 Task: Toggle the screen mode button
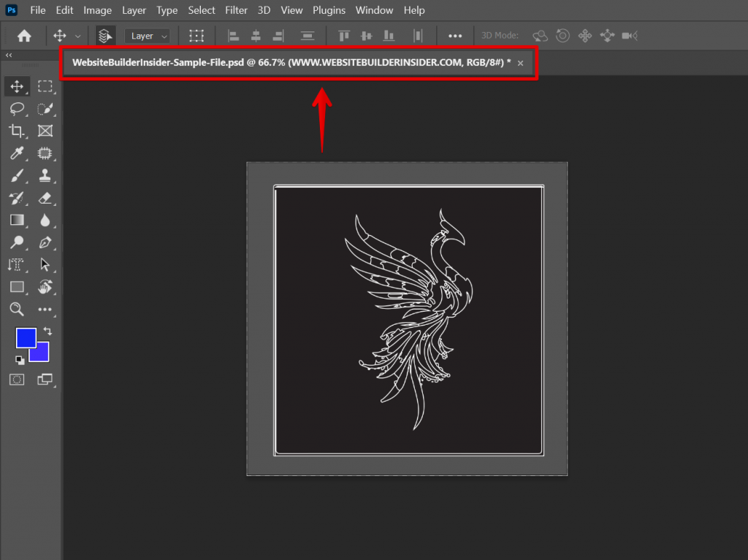click(x=46, y=379)
